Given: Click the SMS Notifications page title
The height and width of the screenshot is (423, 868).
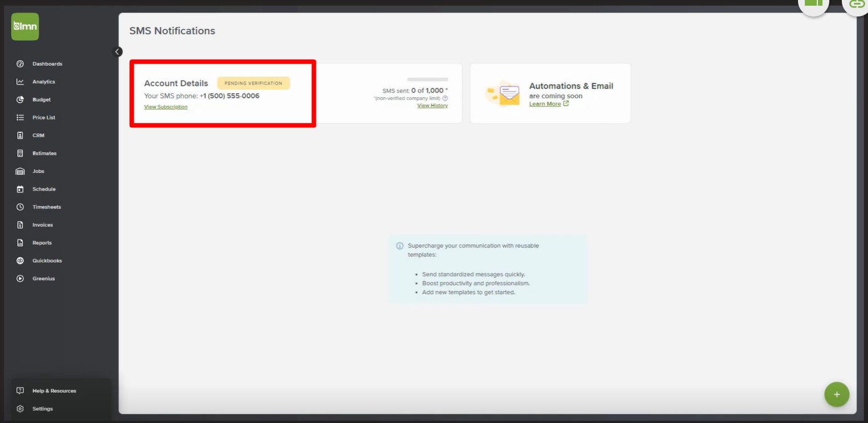Looking at the screenshot, I should tap(172, 31).
